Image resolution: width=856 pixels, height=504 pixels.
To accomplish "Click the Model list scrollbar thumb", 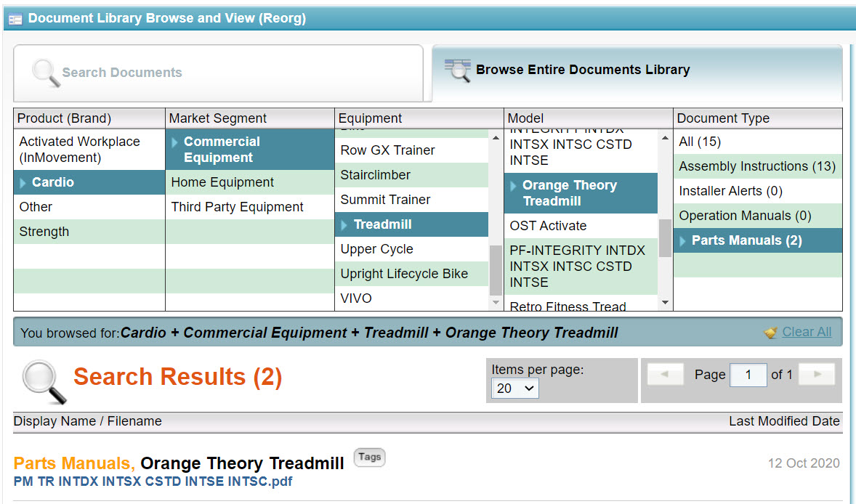I will click(665, 237).
